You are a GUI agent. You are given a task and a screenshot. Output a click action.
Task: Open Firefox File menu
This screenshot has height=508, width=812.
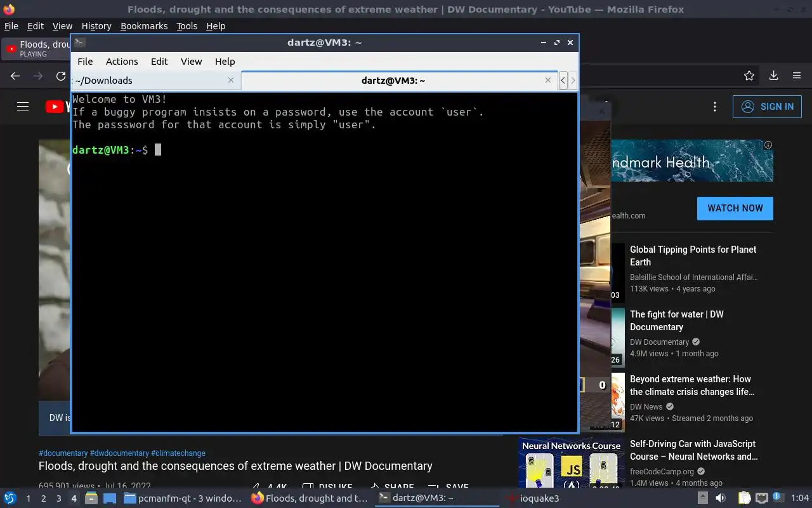(x=11, y=26)
